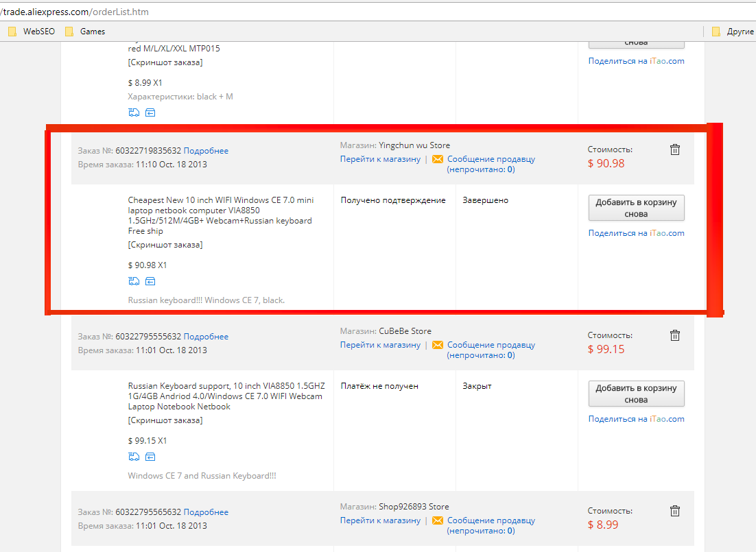Open Cheapest New 10 inch WIFI netbook title
This screenshot has width=756, height=552.
coord(221,215)
